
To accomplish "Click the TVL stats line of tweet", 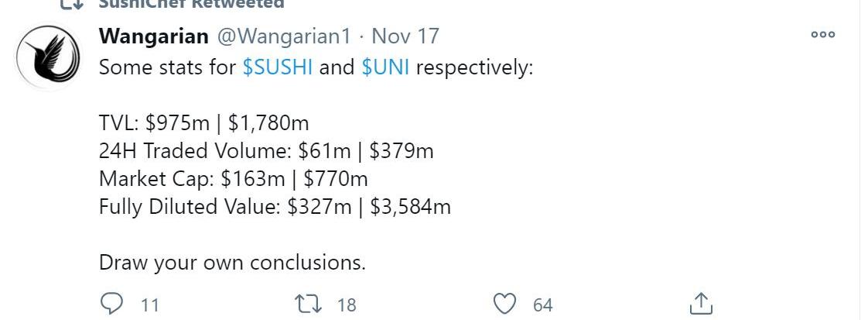I will [203, 123].
